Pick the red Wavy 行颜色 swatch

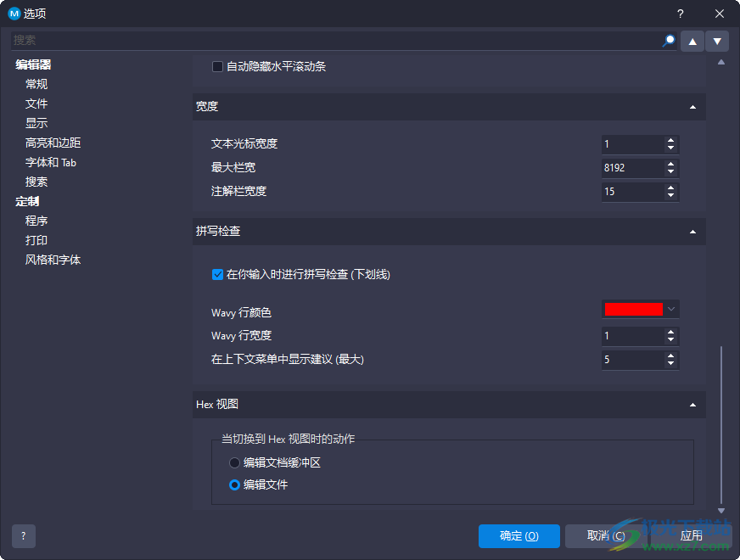pos(633,310)
